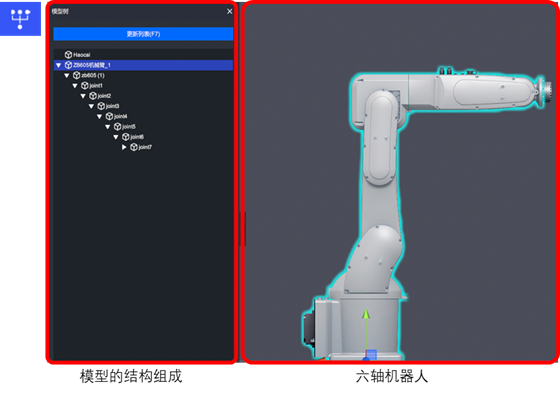Collapse the joint6 tree node
The height and width of the screenshot is (394, 560).
coord(116,137)
